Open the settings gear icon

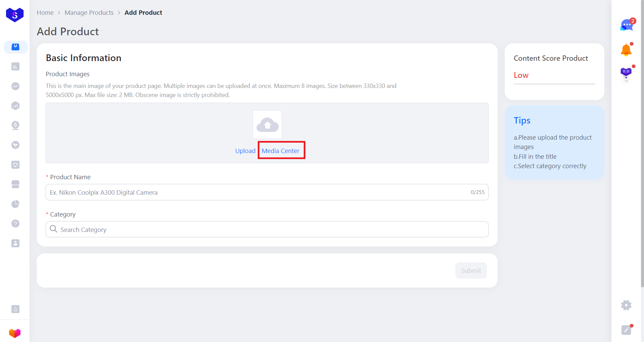click(626, 305)
